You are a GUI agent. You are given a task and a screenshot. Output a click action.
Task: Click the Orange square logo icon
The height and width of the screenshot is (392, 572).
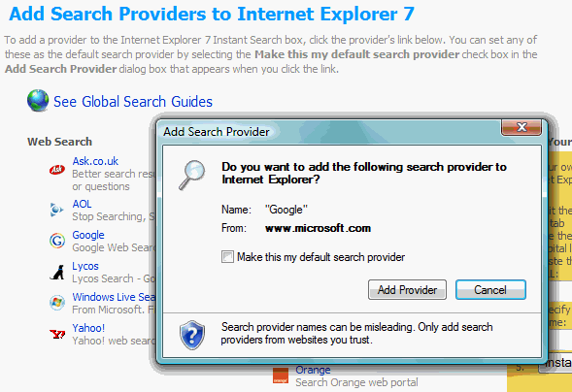(281, 376)
